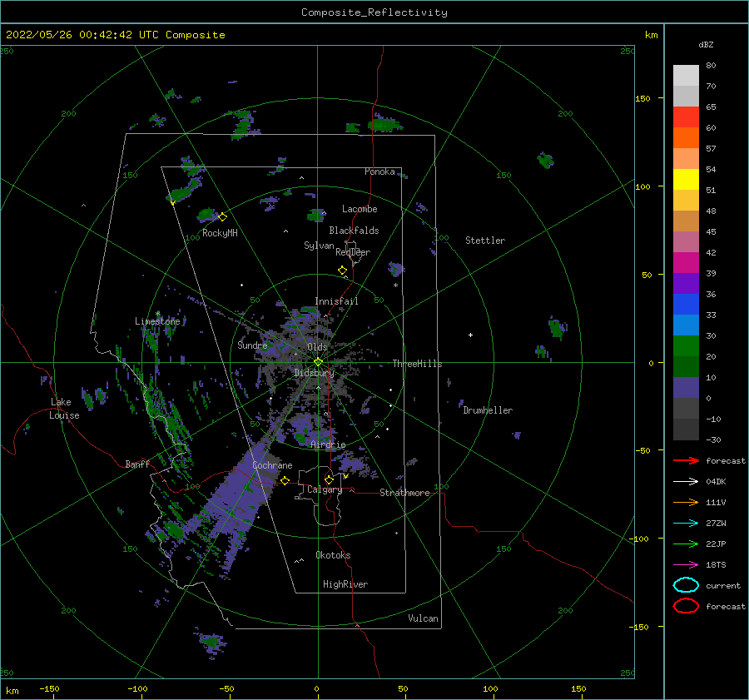Click the orange 111V arrow legend

coord(686,502)
